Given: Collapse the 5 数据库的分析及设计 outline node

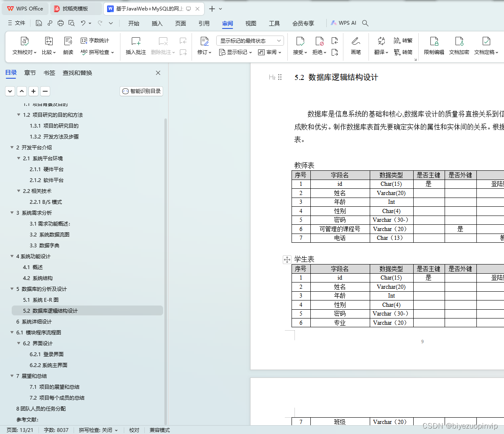Looking at the screenshot, I should coord(12,289).
